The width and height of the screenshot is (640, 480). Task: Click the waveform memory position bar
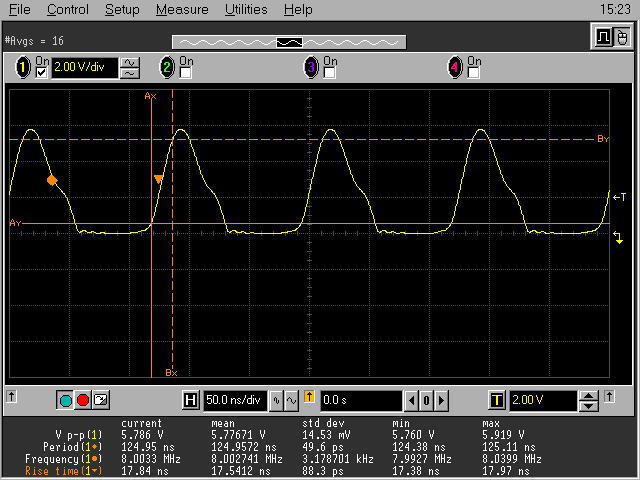289,41
